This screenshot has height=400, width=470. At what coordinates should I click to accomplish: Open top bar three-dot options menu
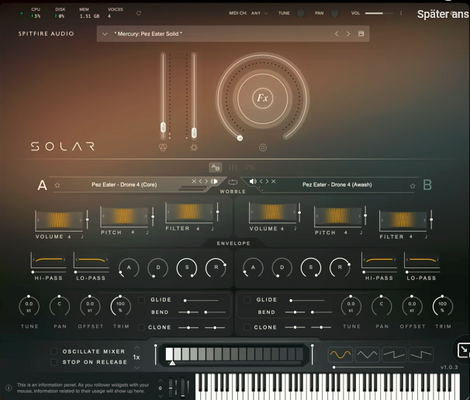[401, 13]
